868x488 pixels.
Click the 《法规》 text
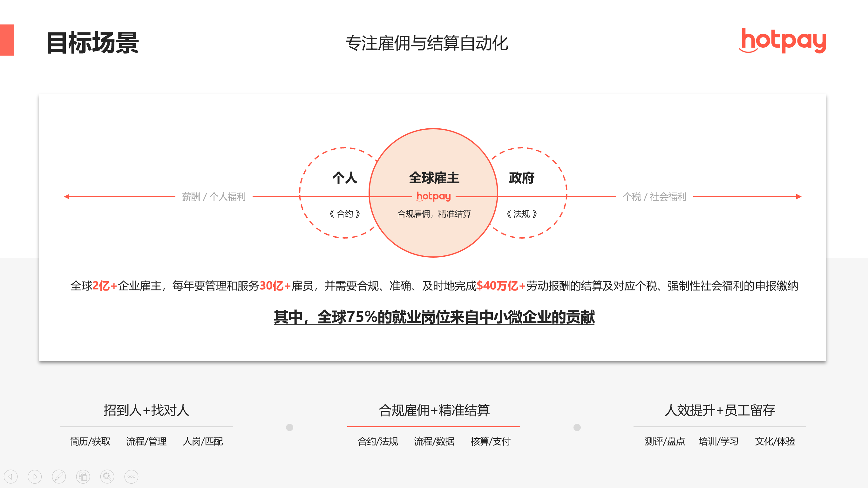(522, 214)
